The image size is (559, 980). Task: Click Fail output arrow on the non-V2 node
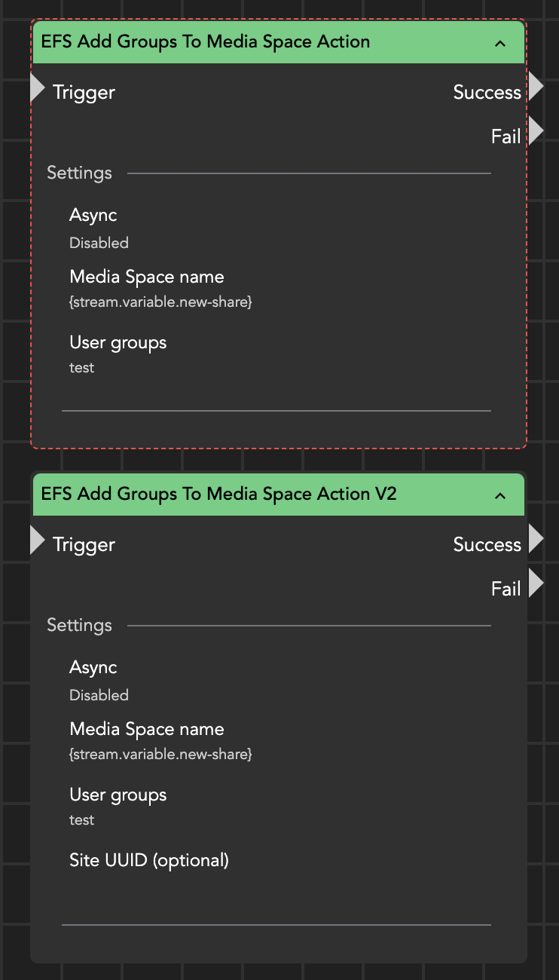[536, 130]
